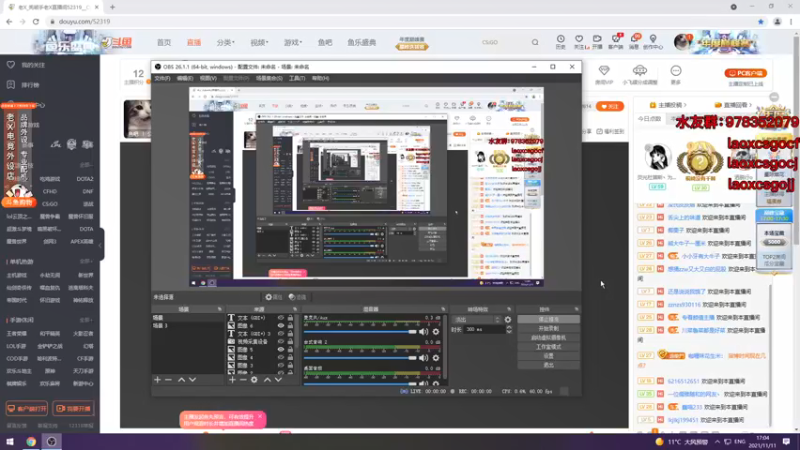Toggle visibility of 图像 6 source
The height and width of the screenshot is (450, 800).
(x=281, y=326)
